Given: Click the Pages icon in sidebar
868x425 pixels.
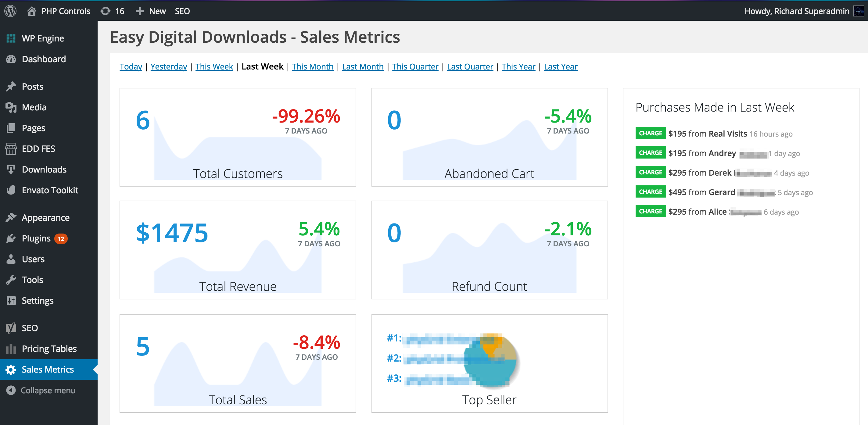Looking at the screenshot, I should 11,128.
